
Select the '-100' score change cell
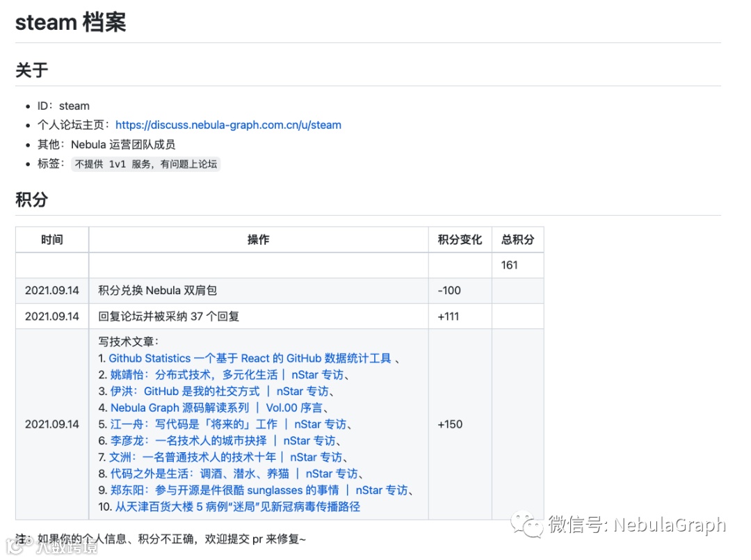460,291
